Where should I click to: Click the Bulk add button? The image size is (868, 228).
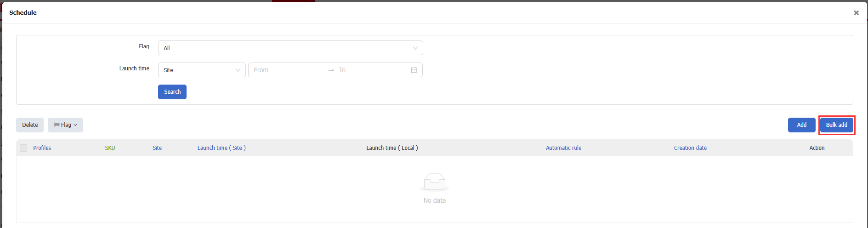click(x=837, y=125)
